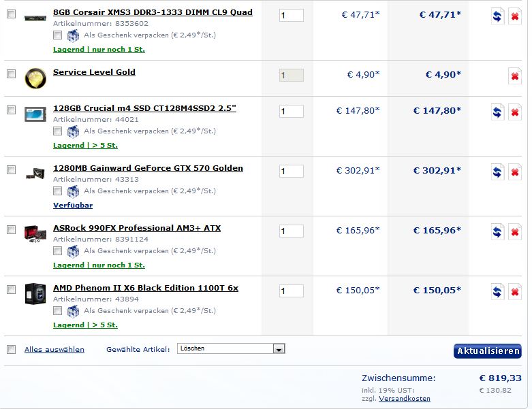The image size is (532, 409).
Task: Delete the 128GB Crucial m4 SSD item
Action: pos(515,112)
